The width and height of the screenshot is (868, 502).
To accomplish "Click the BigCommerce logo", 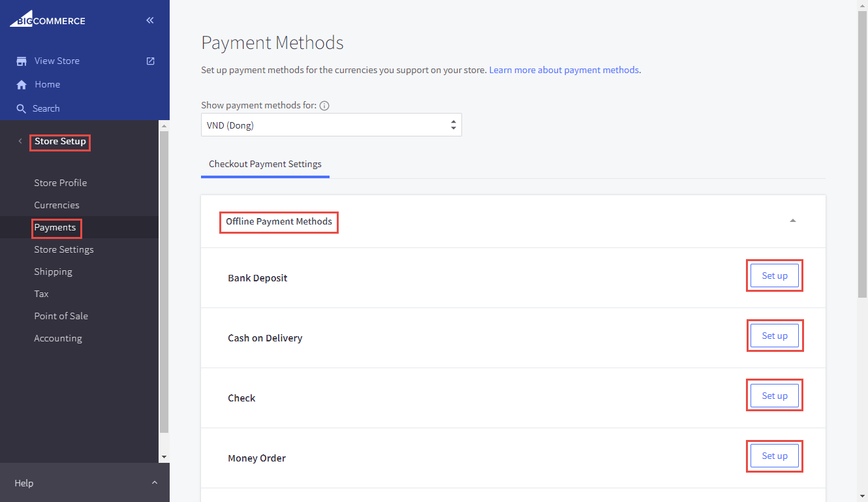I will (x=47, y=20).
